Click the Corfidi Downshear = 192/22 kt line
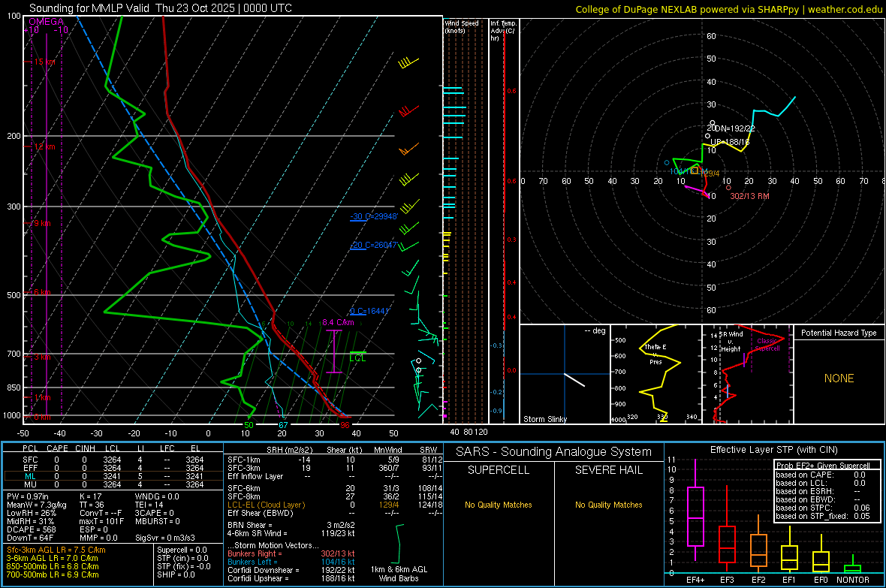Image resolution: width=886 pixels, height=588 pixels. pos(291,570)
